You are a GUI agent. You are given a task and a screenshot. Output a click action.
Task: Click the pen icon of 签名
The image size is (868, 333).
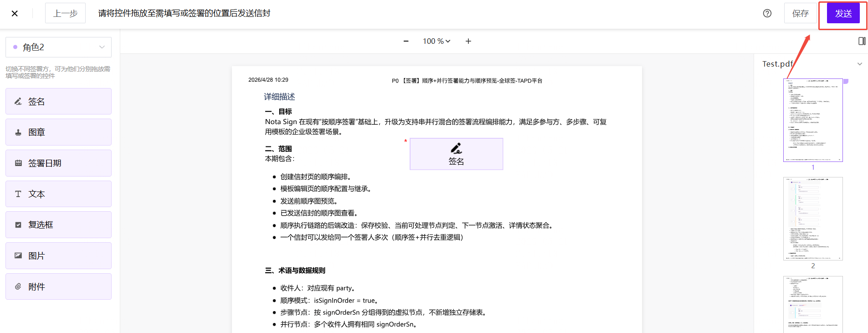coord(18,101)
